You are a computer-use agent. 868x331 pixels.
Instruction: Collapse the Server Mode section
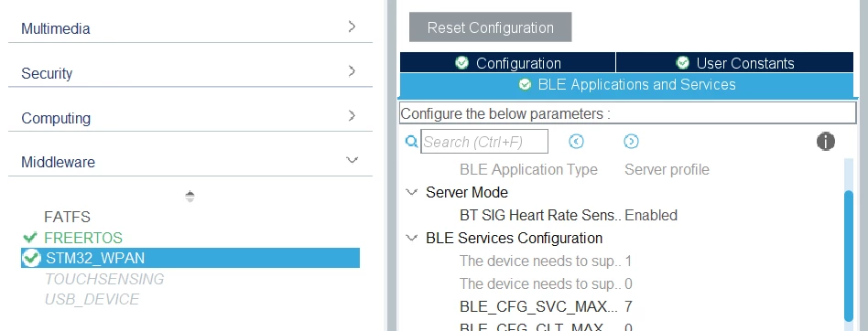pos(411,192)
